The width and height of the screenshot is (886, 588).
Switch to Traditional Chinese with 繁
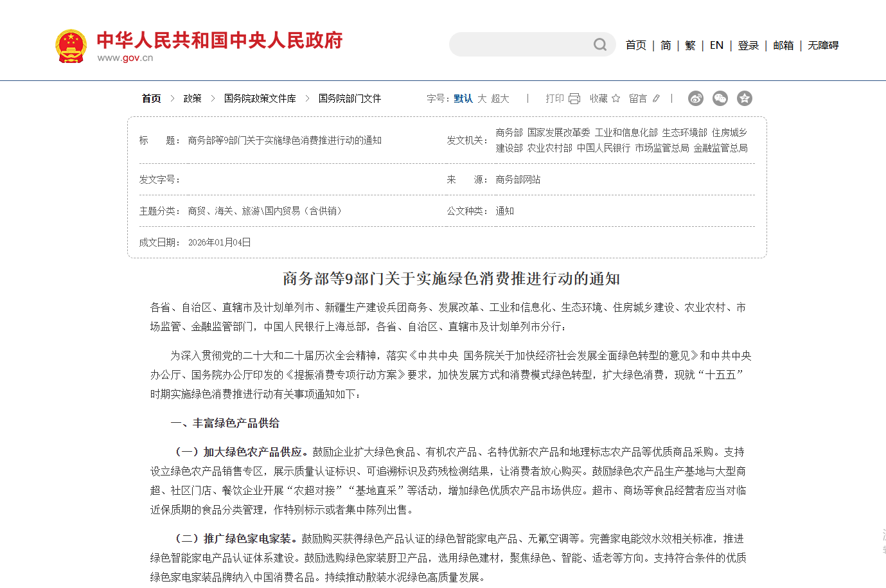[690, 45]
